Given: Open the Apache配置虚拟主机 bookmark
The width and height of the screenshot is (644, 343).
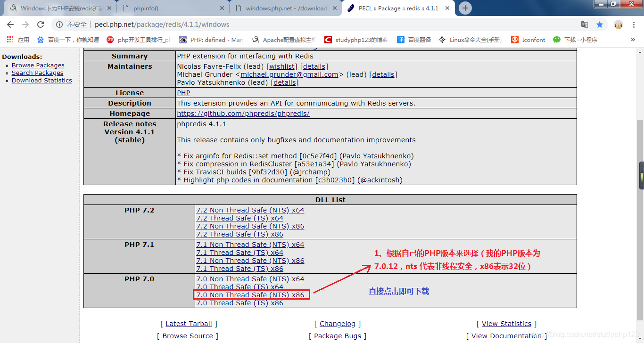Looking at the screenshot, I should pyautogui.click(x=284, y=40).
